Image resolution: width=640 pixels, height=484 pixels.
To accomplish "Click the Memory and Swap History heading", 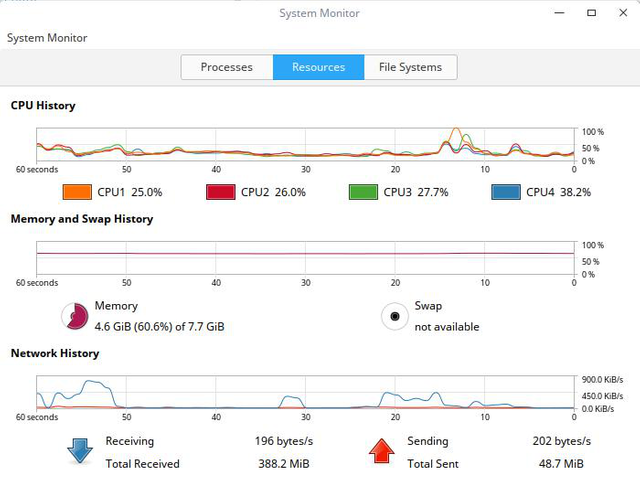I will (x=82, y=219).
